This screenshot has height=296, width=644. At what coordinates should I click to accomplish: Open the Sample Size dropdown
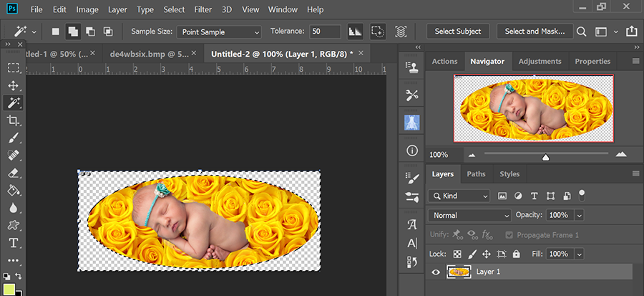click(x=219, y=32)
